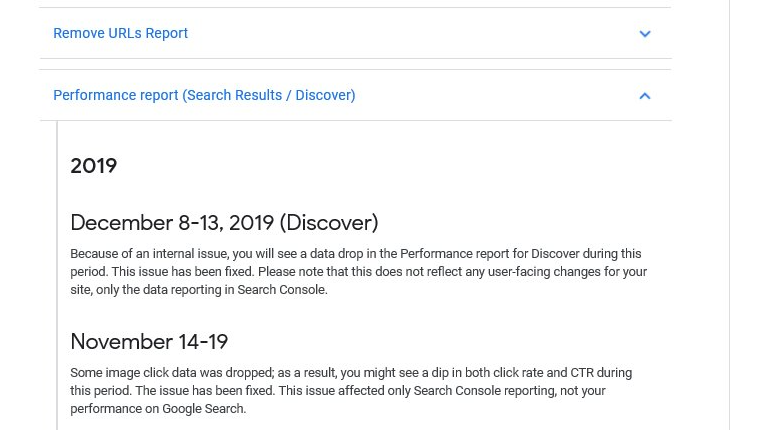
Task: Collapse the Performance report chevron
Action: tap(645, 96)
